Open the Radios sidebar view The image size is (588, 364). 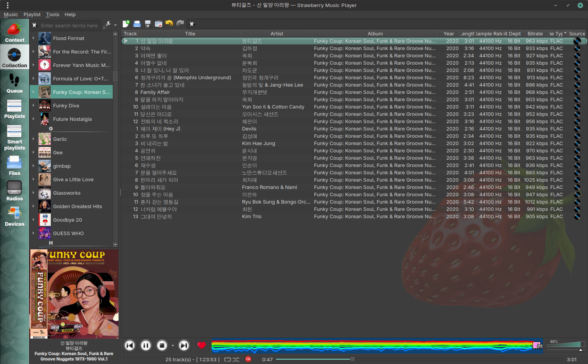[x=15, y=190]
